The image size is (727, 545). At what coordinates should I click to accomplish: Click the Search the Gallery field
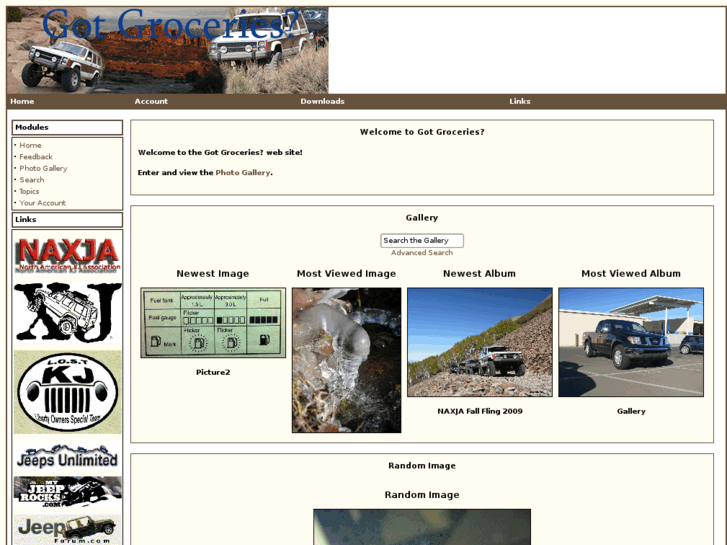pyautogui.click(x=422, y=240)
